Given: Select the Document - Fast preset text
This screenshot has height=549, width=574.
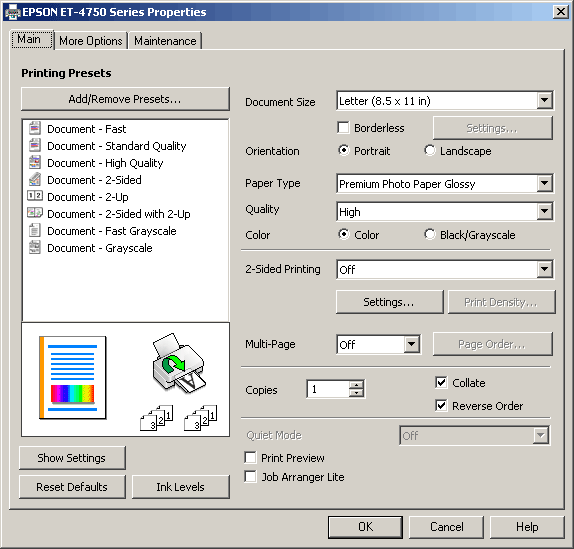Looking at the screenshot, I should 86,129.
